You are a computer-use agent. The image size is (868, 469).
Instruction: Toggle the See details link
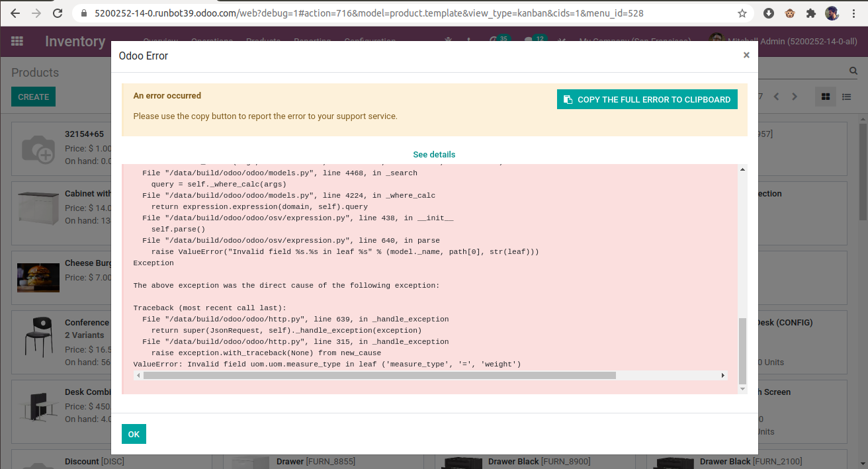pos(434,154)
